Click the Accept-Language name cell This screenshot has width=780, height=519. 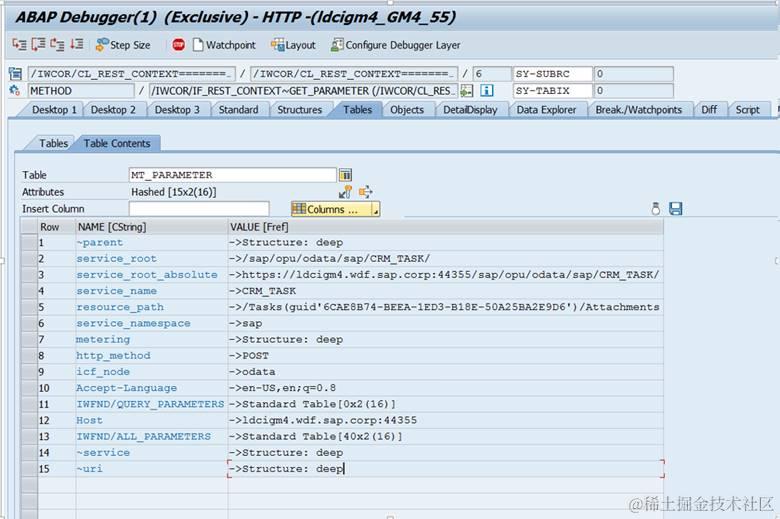[x=151, y=388]
